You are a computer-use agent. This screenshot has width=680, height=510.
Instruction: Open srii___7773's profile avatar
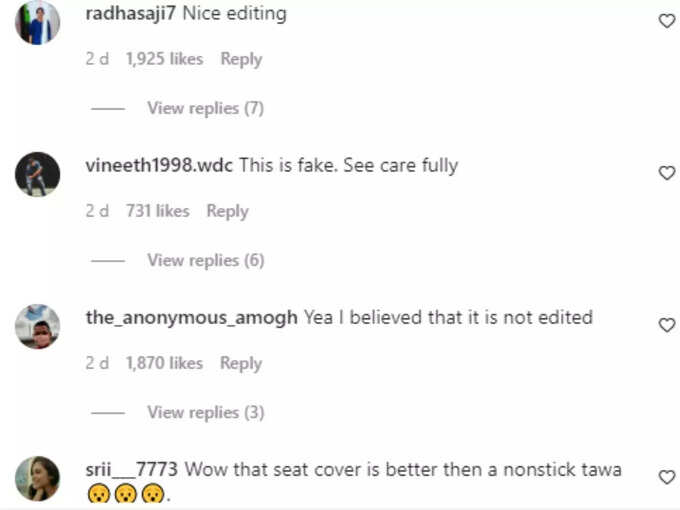pos(37,478)
